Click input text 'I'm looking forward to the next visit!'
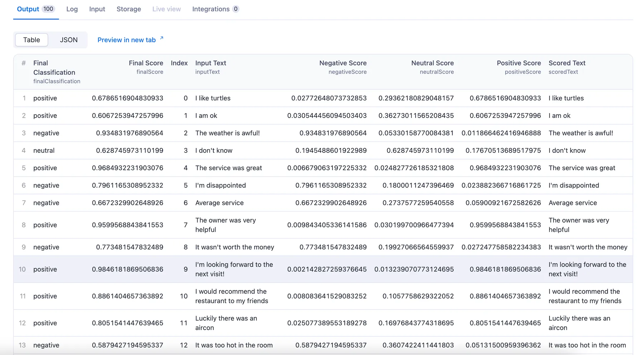The width and height of the screenshot is (644, 355). tap(234, 269)
